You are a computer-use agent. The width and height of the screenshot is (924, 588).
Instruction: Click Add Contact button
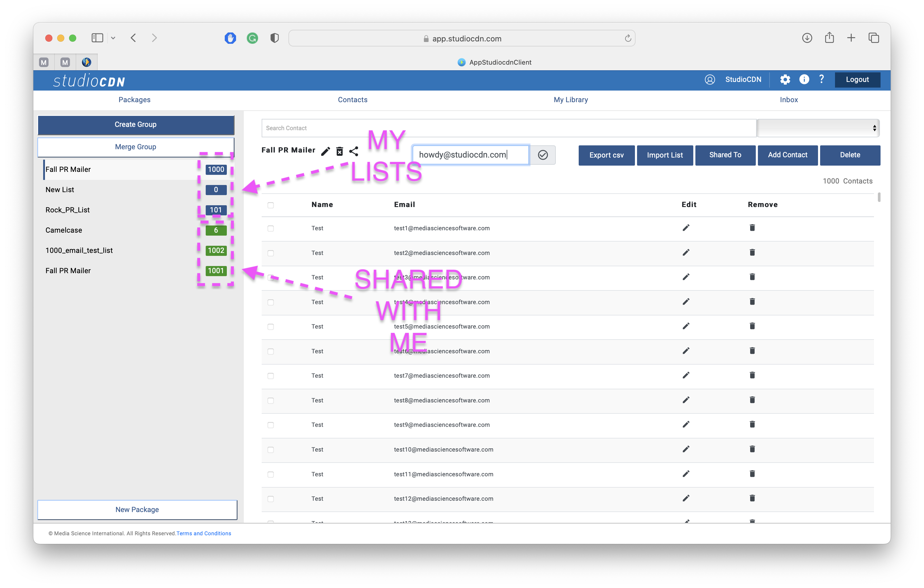(x=787, y=155)
